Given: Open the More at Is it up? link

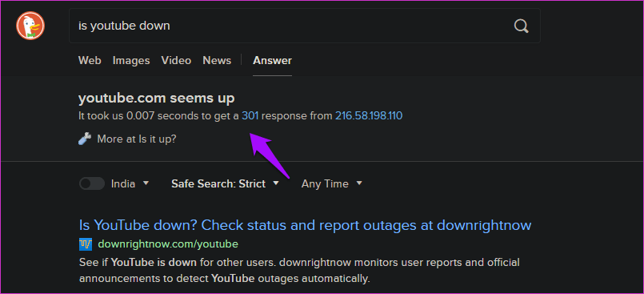Looking at the screenshot, I should pos(136,139).
